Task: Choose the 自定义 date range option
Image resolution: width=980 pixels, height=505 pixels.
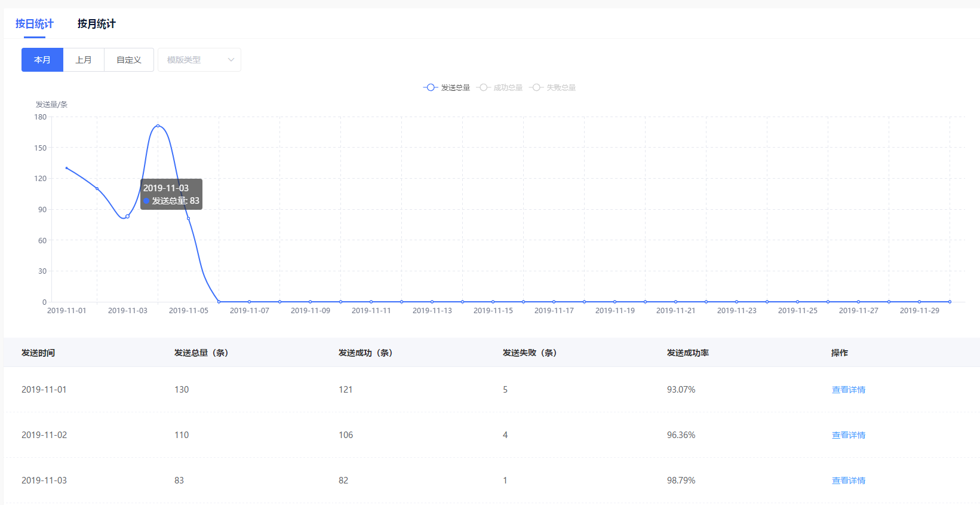Action: (x=129, y=60)
